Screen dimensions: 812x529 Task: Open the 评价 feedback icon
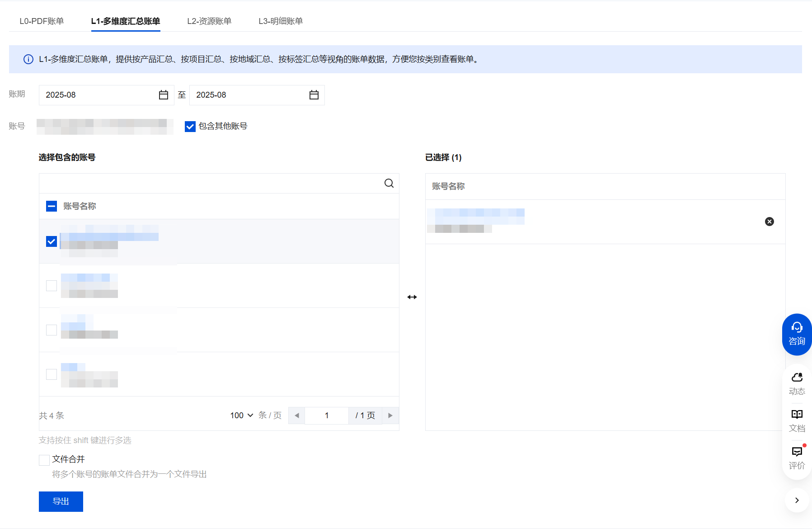tap(797, 458)
